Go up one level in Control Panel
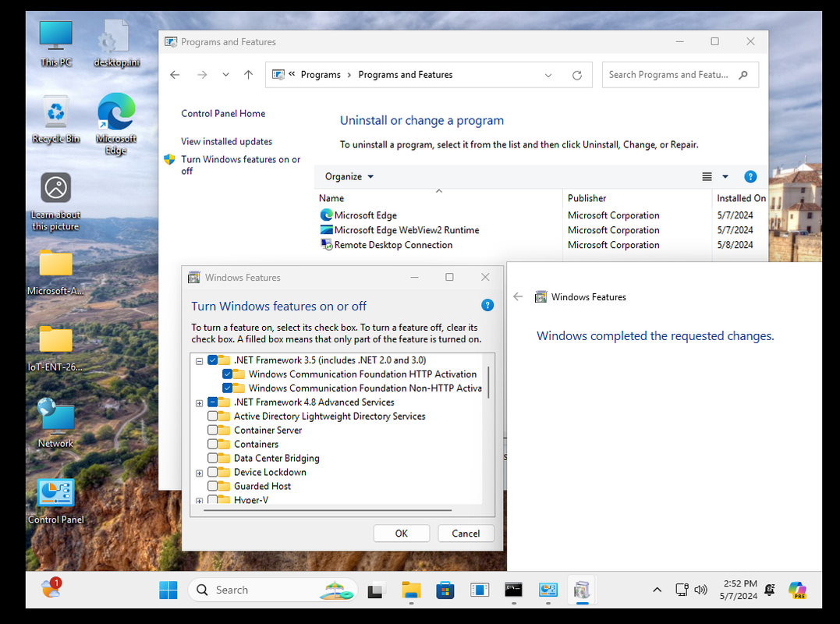This screenshot has width=840, height=624. pyautogui.click(x=249, y=75)
